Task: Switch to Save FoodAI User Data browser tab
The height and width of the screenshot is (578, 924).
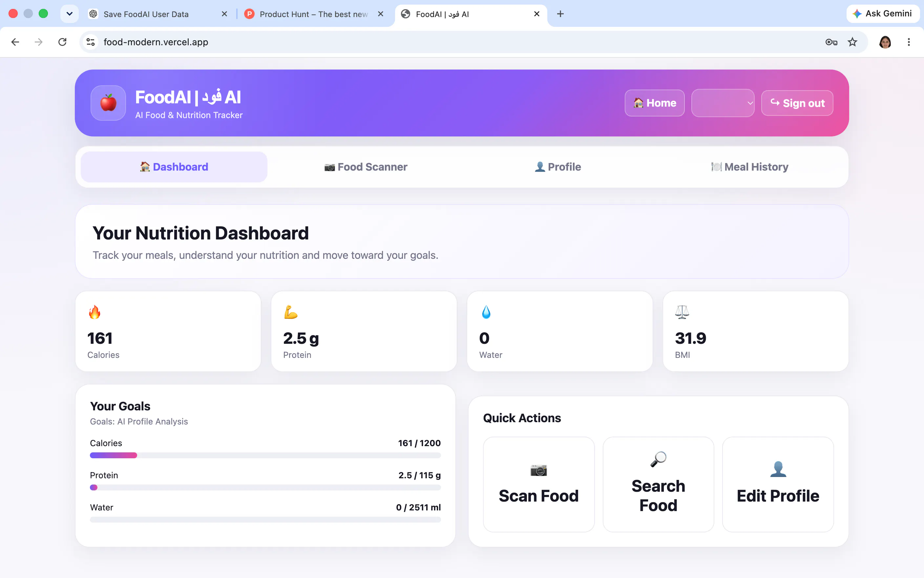Action: 157,14
